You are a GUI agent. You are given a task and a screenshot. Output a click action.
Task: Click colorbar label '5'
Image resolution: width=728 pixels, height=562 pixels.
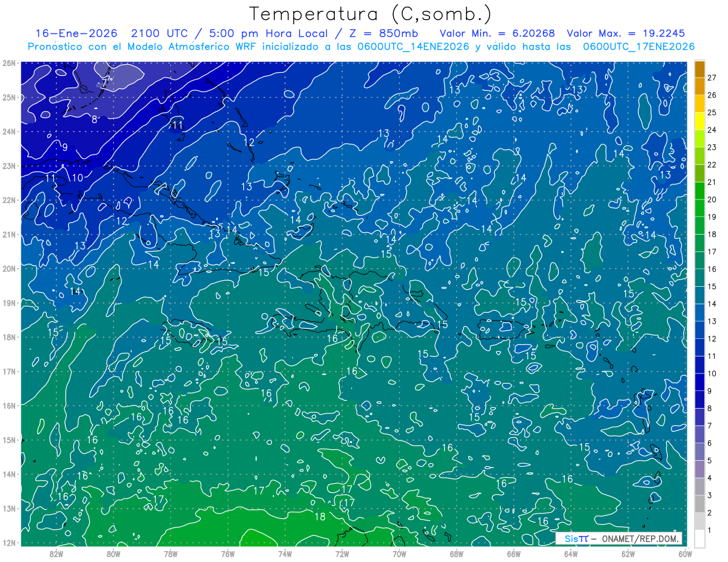[710, 460]
